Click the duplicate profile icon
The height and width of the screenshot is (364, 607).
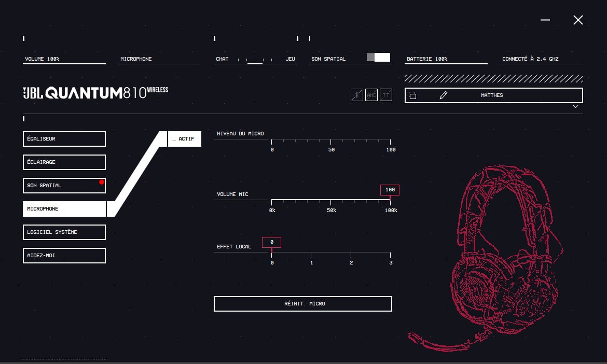click(413, 95)
